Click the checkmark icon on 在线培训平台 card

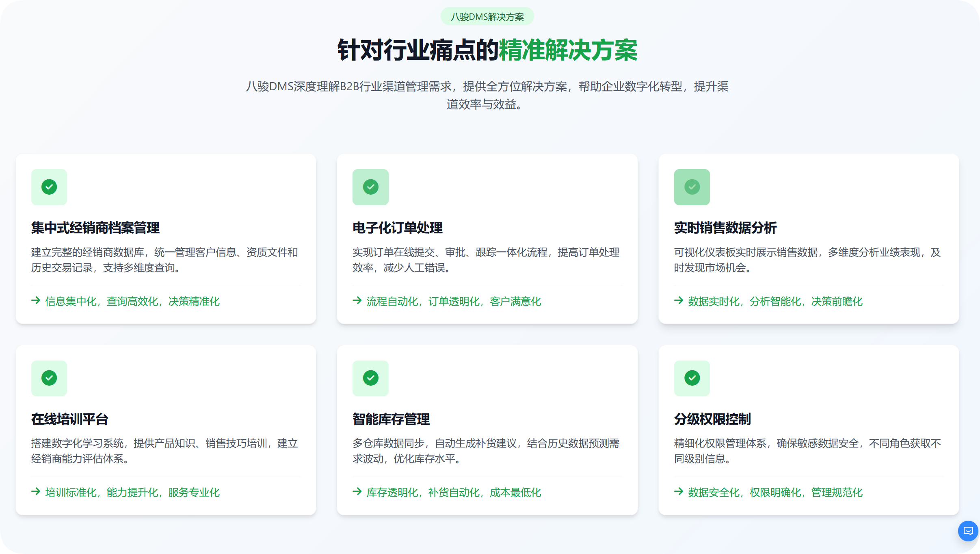click(49, 378)
